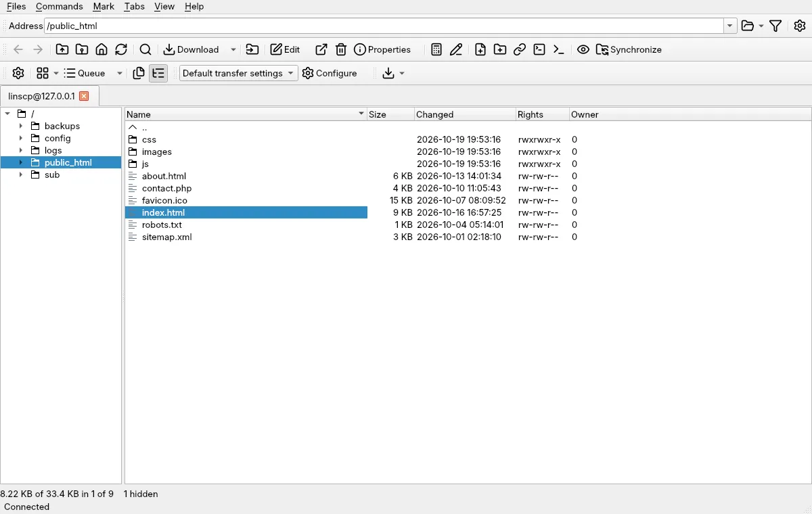812x514 pixels.
Task: Sort by the Size column header
Action: point(390,114)
